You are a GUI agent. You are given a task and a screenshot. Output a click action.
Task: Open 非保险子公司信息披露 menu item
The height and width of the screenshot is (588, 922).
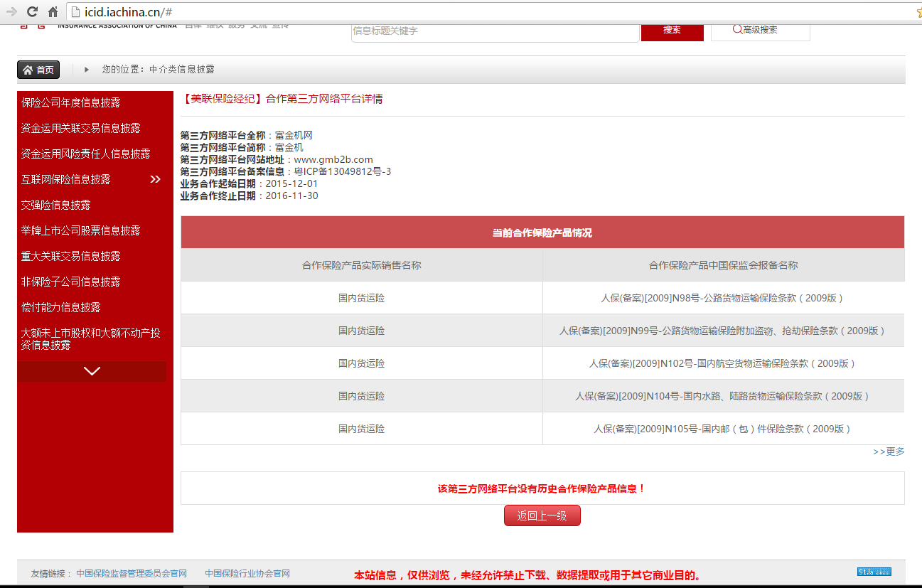(71, 282)
